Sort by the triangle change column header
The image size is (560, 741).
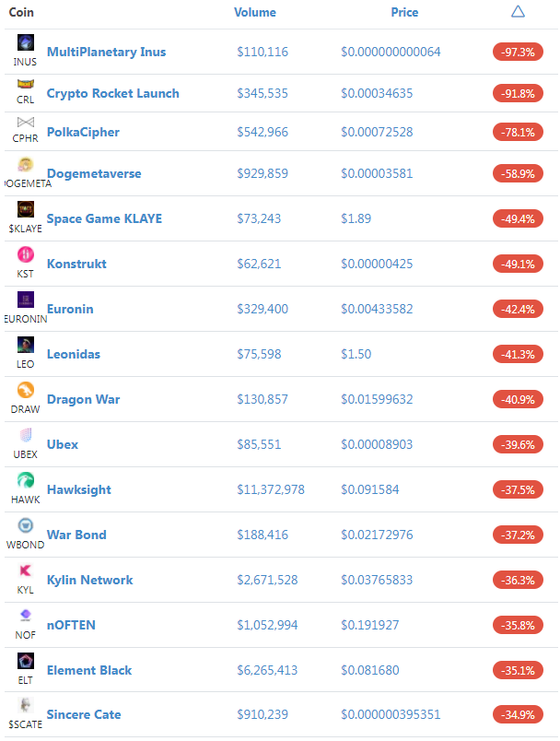[x=518, y=11]
